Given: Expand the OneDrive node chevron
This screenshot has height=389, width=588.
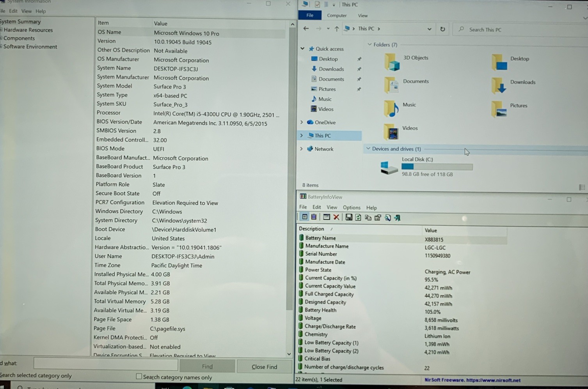Looking at the screenshot, I should pyautogui.click(x=301, y=122).
